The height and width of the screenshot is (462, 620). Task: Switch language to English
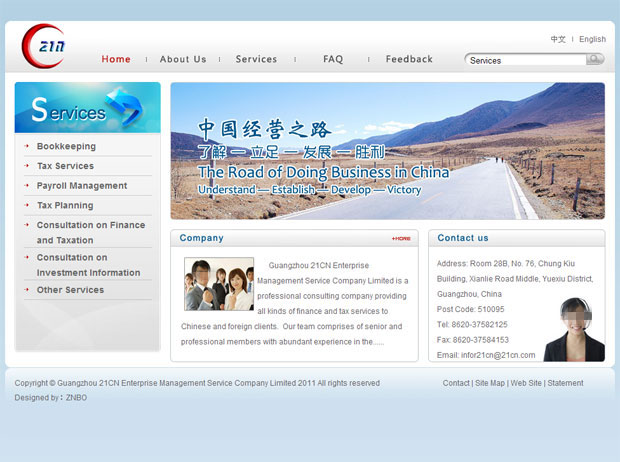click(592, 40)
